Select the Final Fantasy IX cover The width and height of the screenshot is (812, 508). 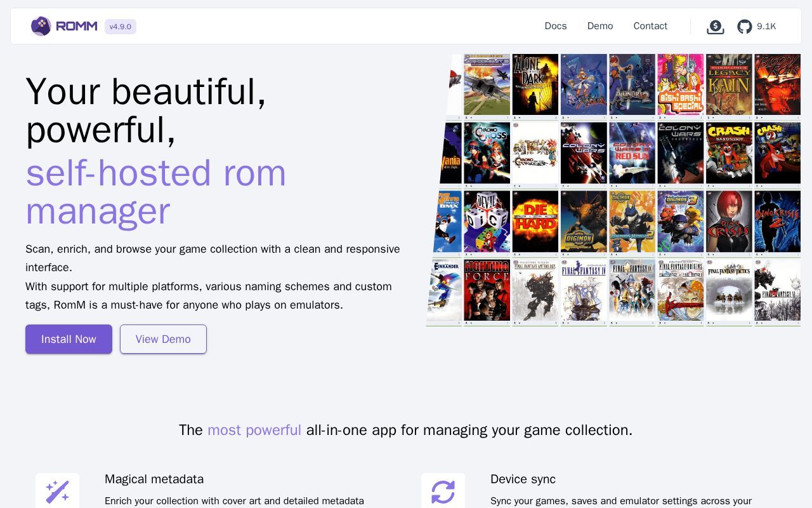click(632, 290)
